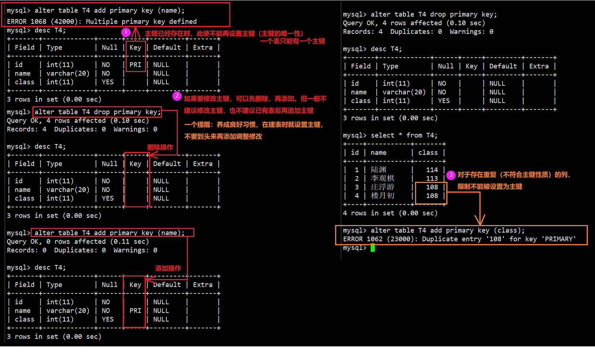The height and width of the screenshot is (364, 595).
Task: Click the "id" header of the select result
Action: point(355,153)
